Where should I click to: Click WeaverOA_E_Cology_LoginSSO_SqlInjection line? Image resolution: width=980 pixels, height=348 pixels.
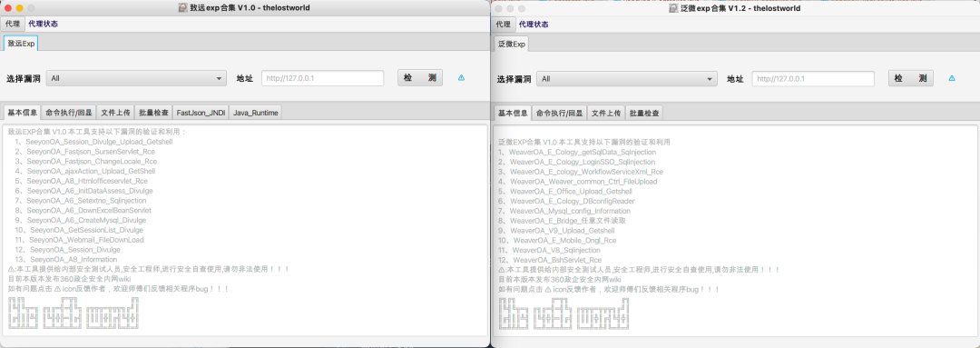click(577, 162)
